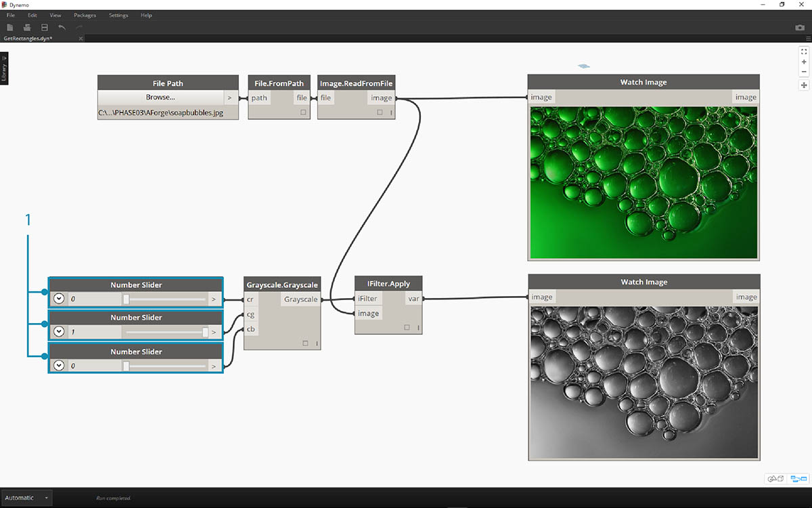The image size is (812, 508).
Task: Open the Settings menu
Action: tap(118, 15)
